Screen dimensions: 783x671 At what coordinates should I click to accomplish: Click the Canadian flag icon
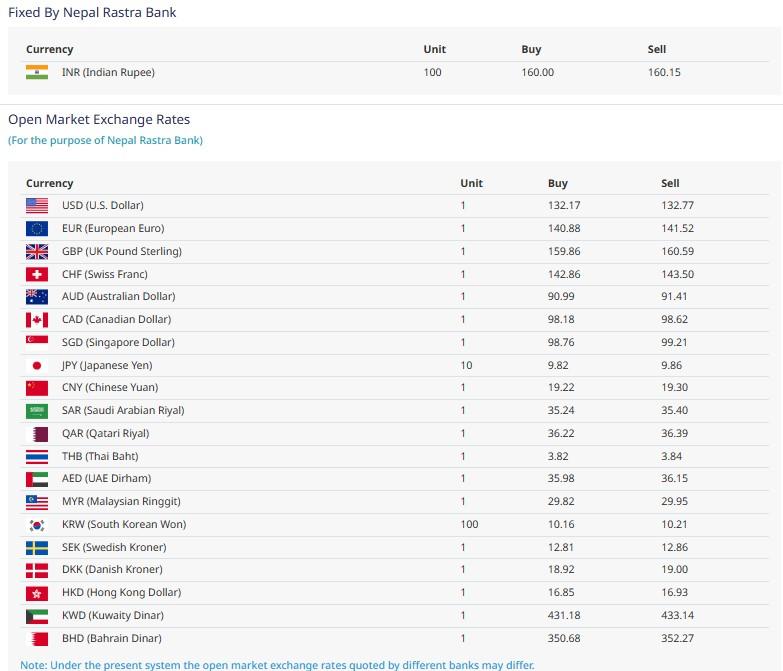point(37,320)
